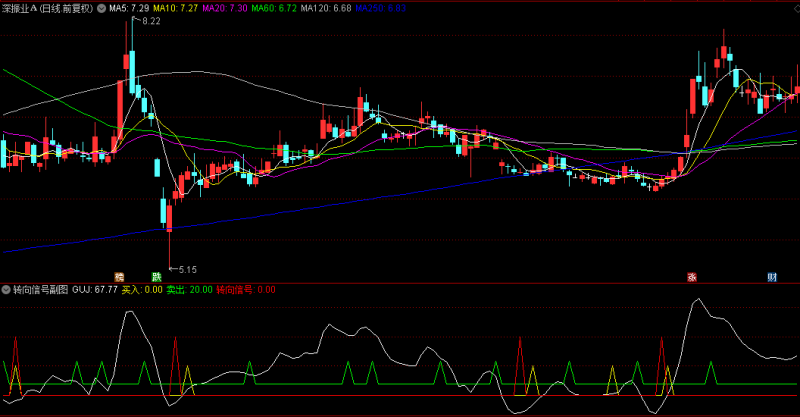This screenshot has height=417, width=800.
Task: Select the MA10 moving average label
Action: point(176,8)
